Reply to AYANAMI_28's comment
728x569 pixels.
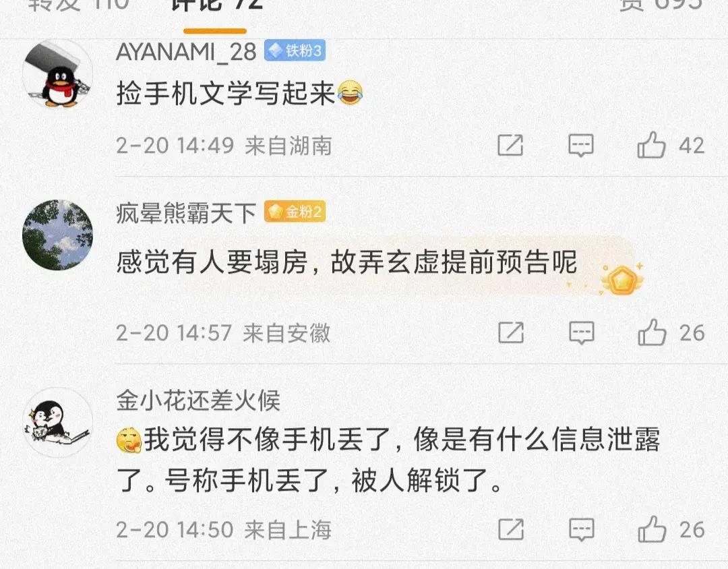click(581, 146)
